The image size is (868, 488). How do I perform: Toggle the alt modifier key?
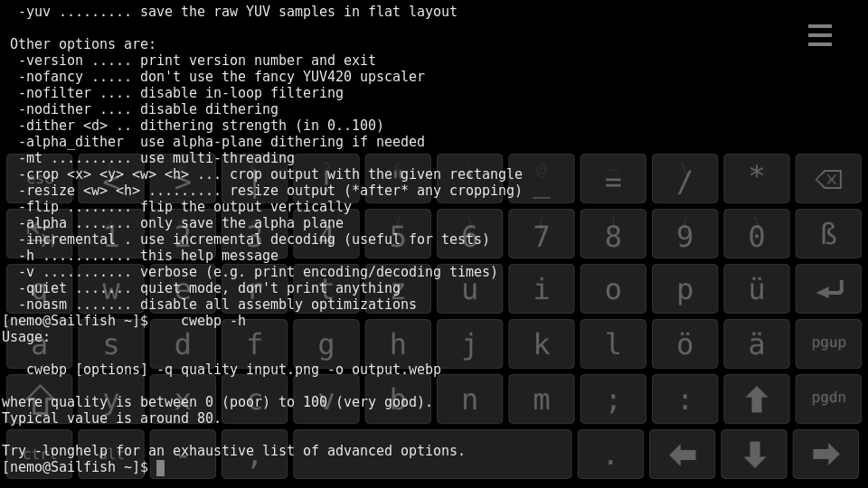tap(110, 454)
